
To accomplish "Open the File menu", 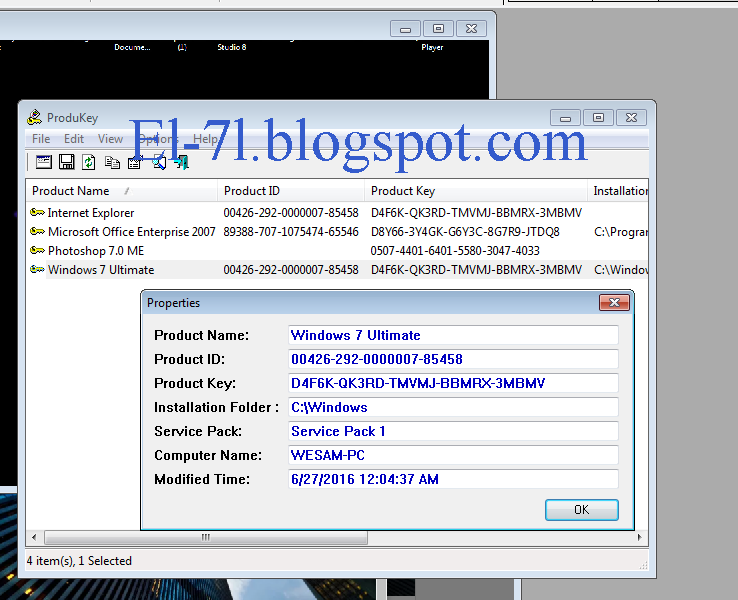I will pyautogui.click(x=41, y=139).
